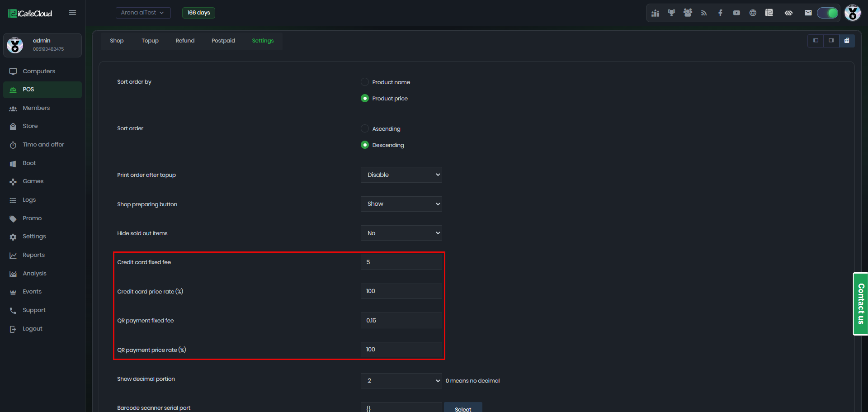
Task: Choose Ascending sort order
Action: pyautogui.click(x=365, y=129)
